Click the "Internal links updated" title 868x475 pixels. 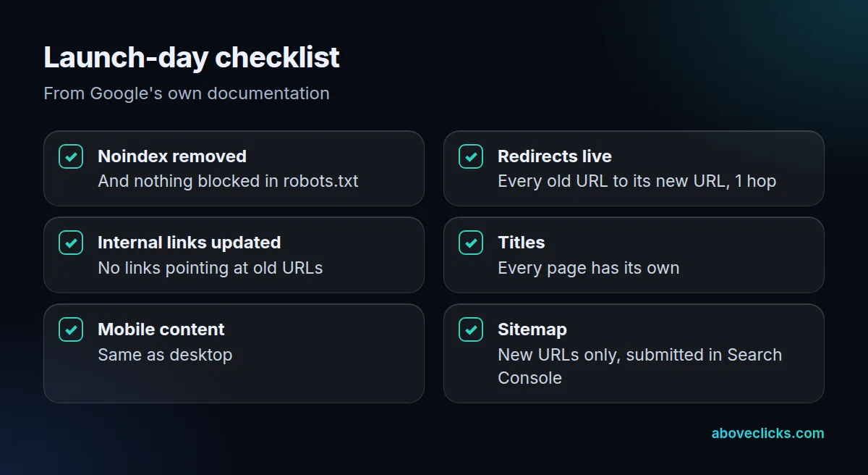(190, 243)
